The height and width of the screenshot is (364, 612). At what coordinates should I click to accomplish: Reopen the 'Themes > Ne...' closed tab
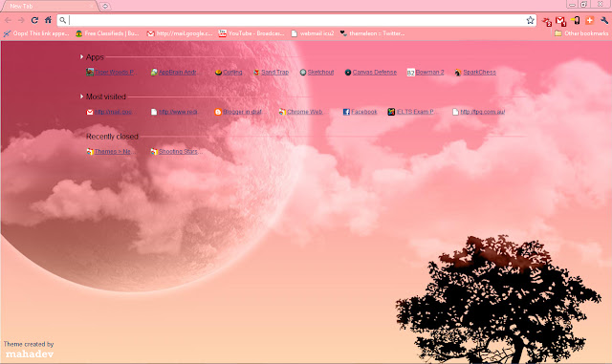[114, 152]
